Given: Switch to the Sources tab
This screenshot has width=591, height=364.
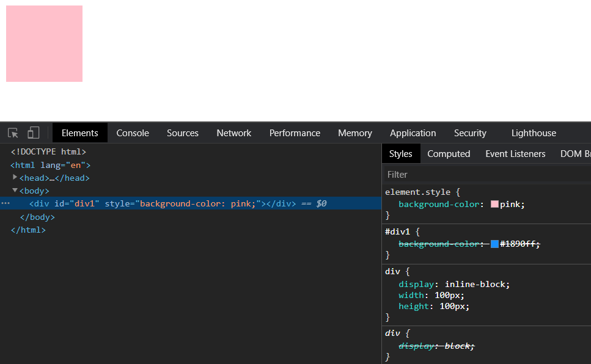Looking at the screenshot, I should pos(182,133).
